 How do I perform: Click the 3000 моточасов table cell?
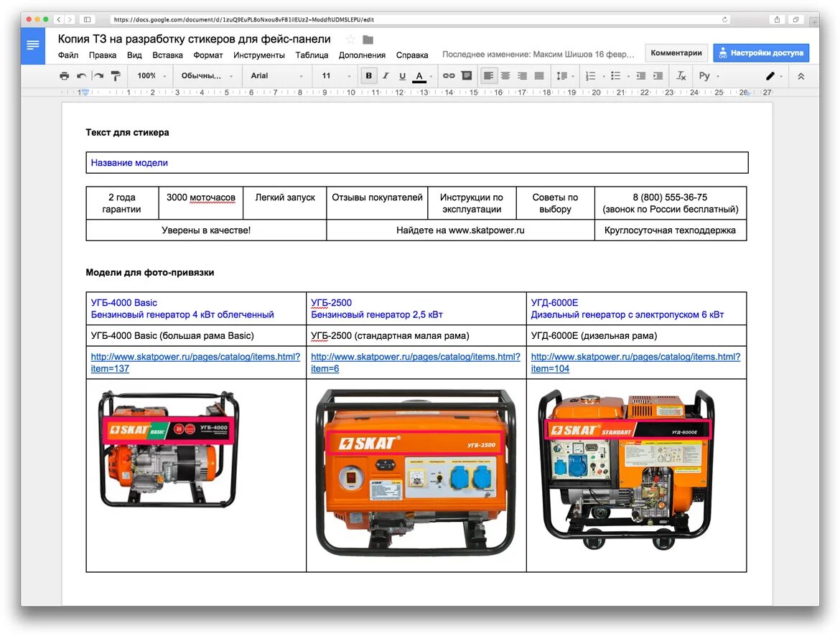201,203
